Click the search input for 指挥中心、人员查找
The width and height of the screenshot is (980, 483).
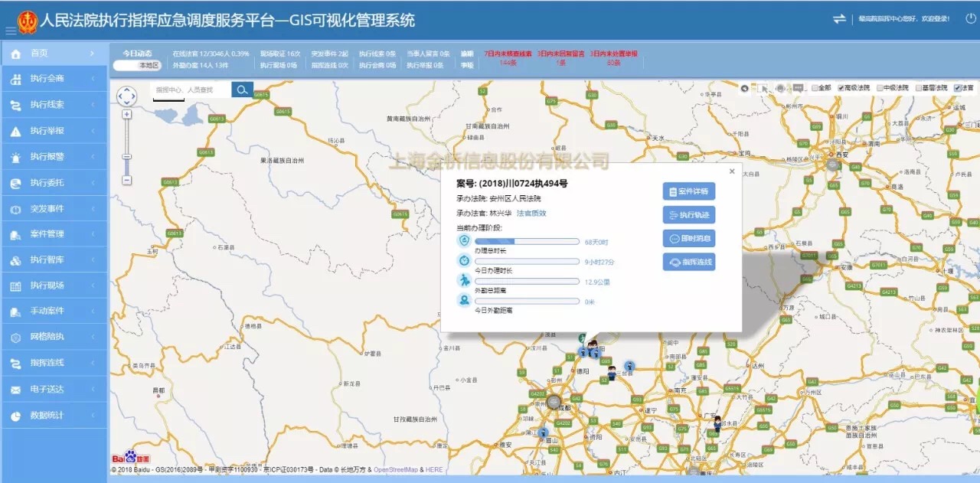[x=191, y=90]
